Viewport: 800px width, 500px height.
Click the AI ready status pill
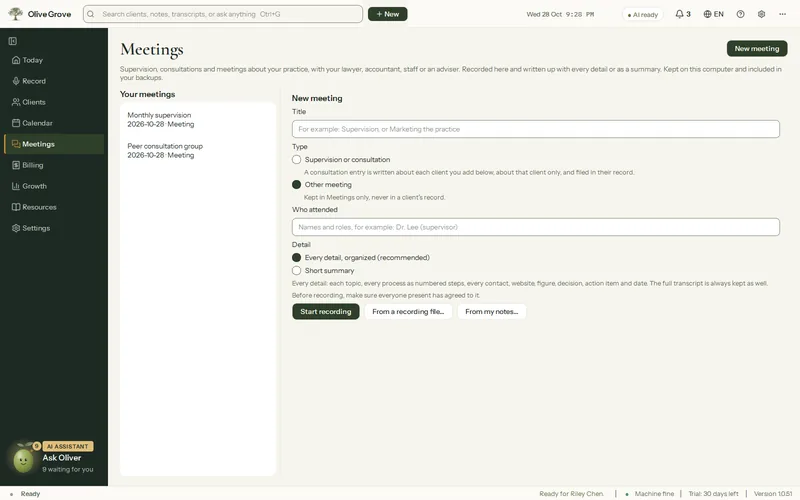642,14
